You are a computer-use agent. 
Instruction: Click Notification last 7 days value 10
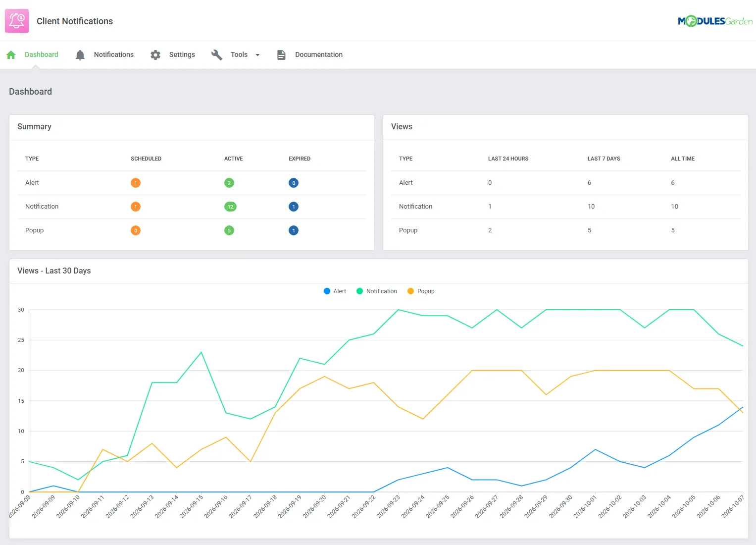click(x=591, y=207)
